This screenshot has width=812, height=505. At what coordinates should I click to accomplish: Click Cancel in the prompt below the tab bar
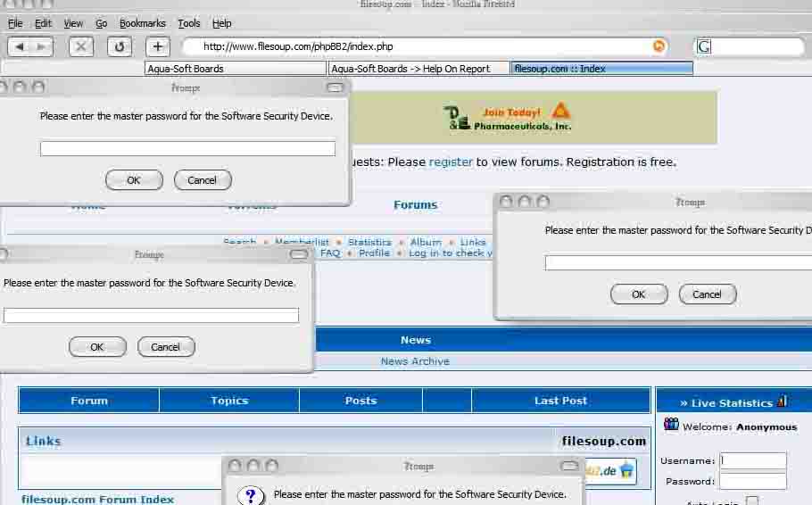pos(203,180)
